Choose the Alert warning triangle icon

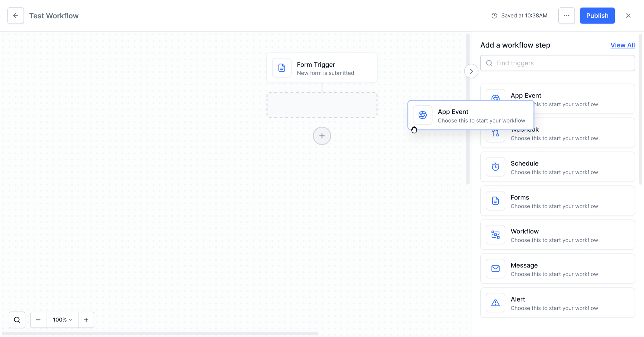pyautogui.click(x=495, y=303)
